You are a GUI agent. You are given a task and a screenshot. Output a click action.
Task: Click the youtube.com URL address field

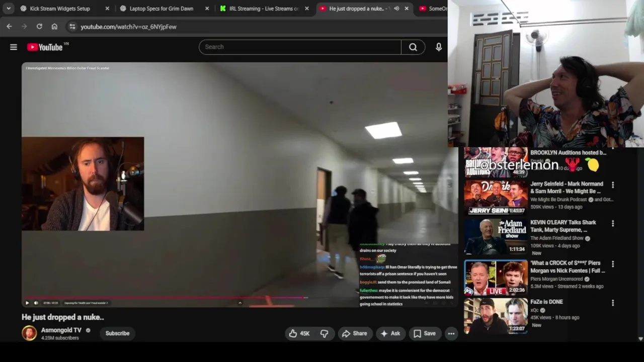pyautogui.click(x=129, y=27)
